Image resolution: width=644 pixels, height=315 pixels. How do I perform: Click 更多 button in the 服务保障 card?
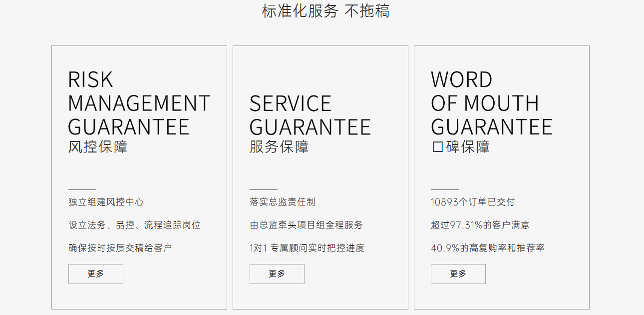277,274
